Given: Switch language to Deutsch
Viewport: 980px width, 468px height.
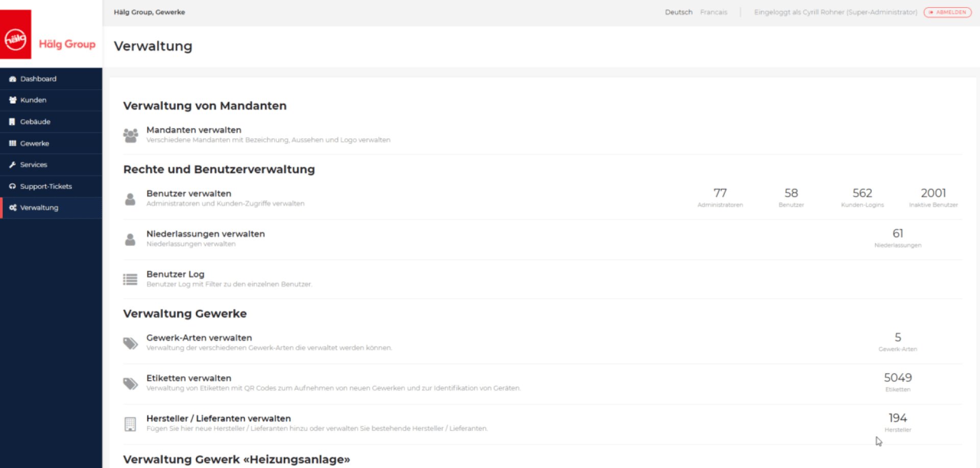Looking at the screenshot, I should click(x=678, y=12).
